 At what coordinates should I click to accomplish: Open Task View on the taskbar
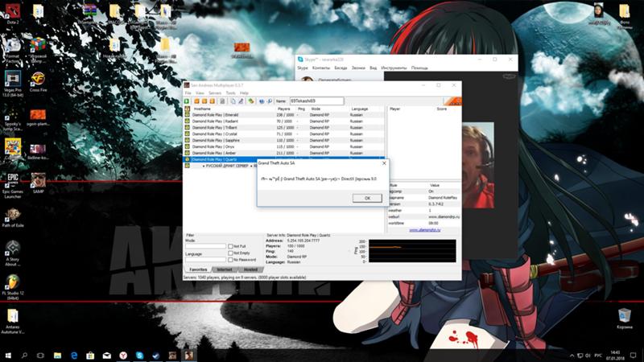[x=40, y=356]
